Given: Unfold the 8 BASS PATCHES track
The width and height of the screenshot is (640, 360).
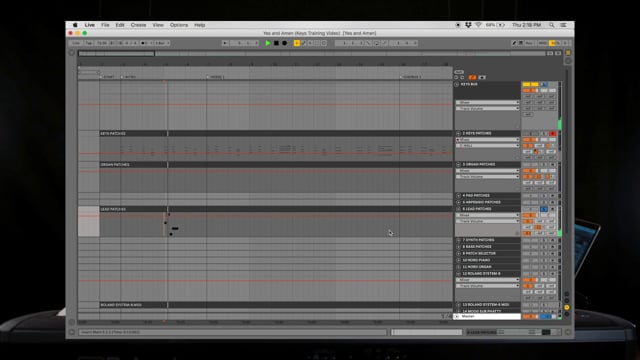Looking at the screenshot, I should pos(458,247).
